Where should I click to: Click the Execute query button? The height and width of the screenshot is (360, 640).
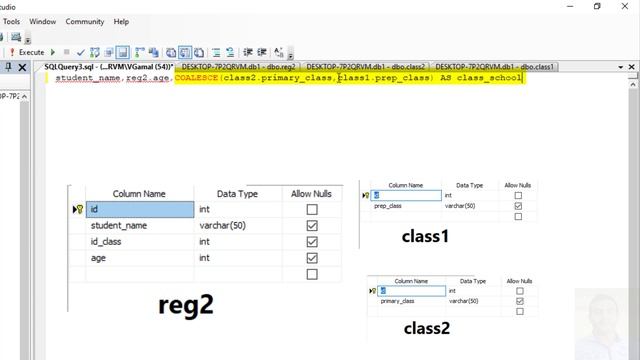coord(27,52)
